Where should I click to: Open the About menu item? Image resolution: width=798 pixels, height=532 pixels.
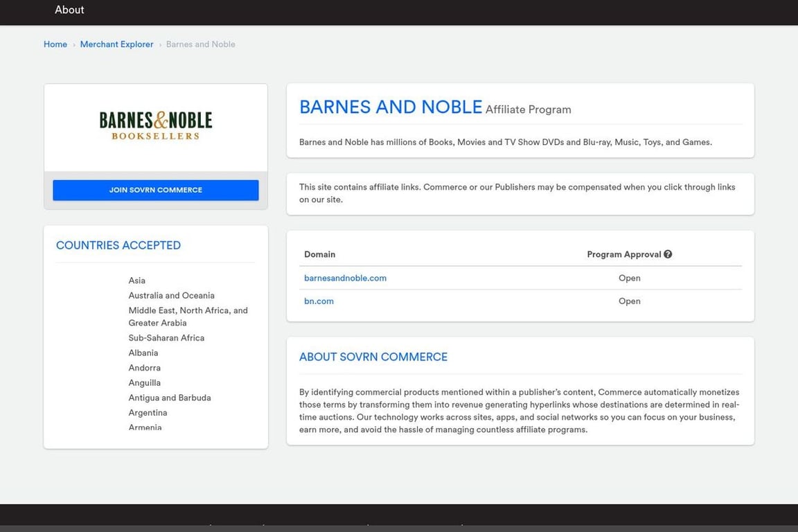coord(69,10)
